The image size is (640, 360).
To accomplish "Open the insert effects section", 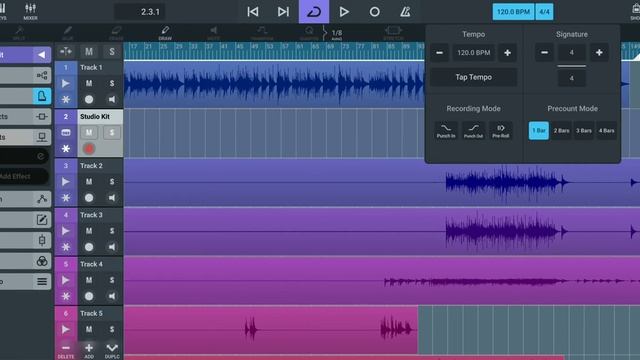I will coord(42,117).
